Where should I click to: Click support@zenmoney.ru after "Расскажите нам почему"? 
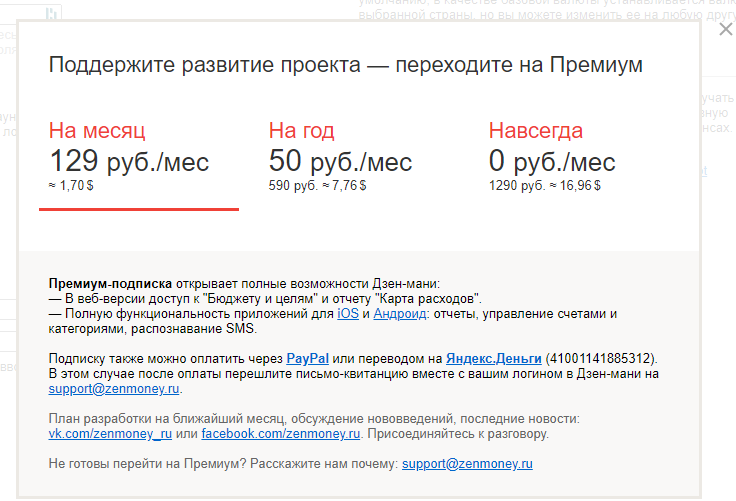coord(467,464)
